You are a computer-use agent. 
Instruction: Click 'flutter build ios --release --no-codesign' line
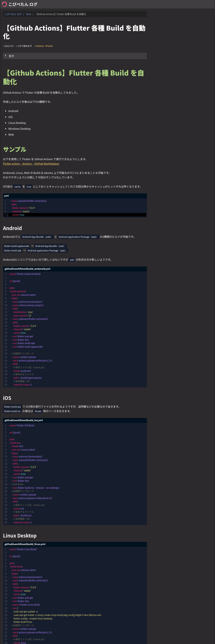pos(36,488)
